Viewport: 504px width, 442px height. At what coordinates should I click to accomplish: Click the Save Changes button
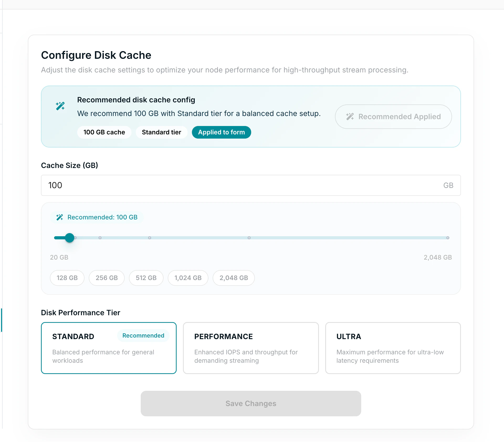coord(251,403)
